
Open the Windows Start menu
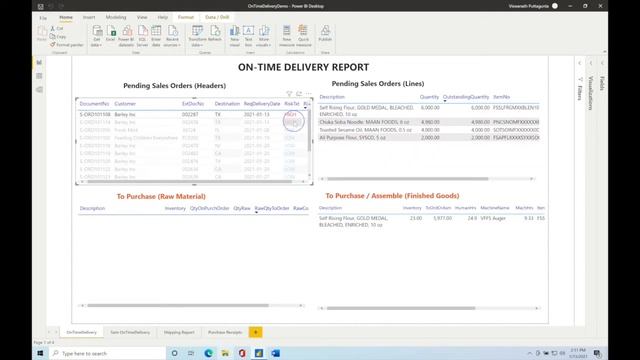pyautogui.click(x=40, y=353)
